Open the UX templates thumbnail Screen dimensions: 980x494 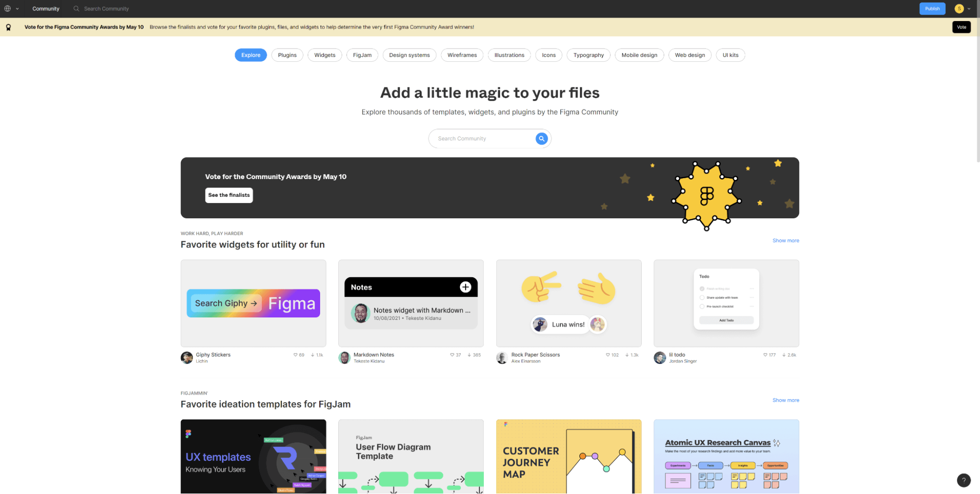coord(253,456)
